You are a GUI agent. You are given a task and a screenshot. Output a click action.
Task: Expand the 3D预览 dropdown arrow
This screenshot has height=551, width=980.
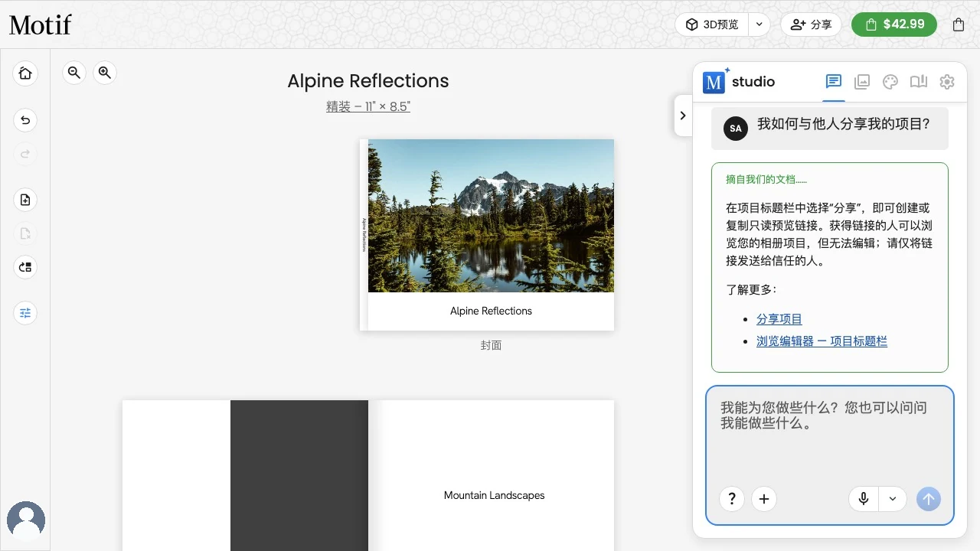click(x=759, y=24)
